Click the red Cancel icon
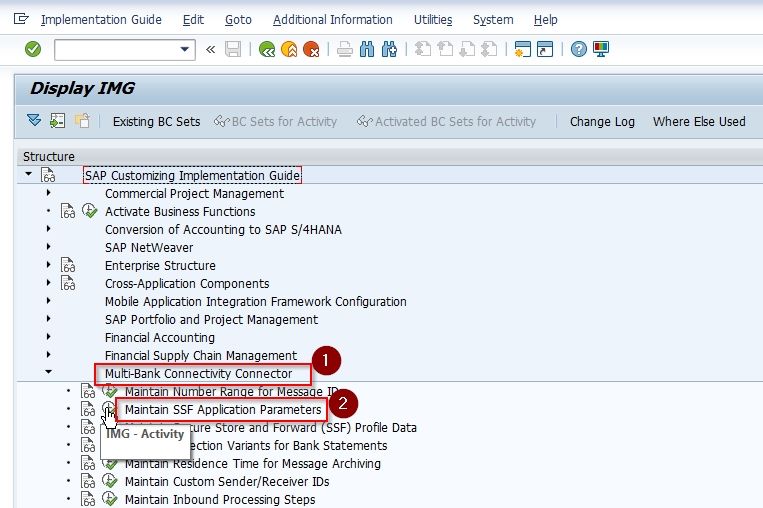Viewport: 763px width, 508px height. tap(311, 49)
